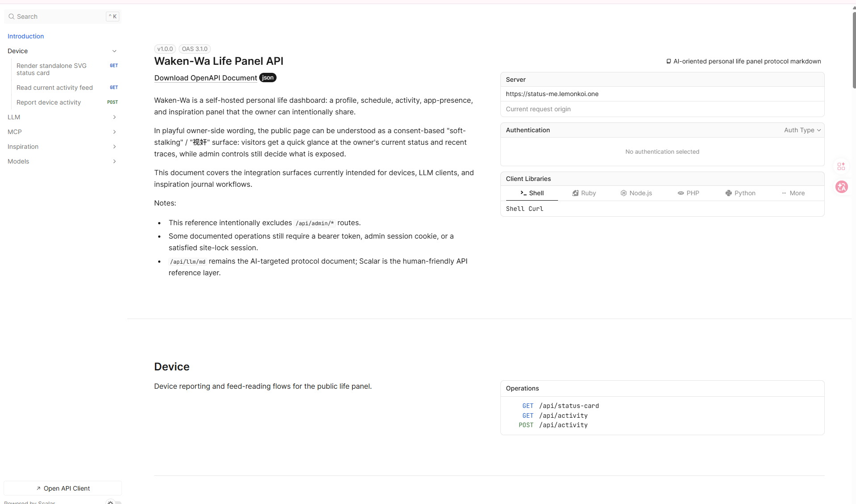Image resolution: width=856 pixels, height=504 pixels.
Task: Click Download OpenAPI Document link
Action: point(206,78)
